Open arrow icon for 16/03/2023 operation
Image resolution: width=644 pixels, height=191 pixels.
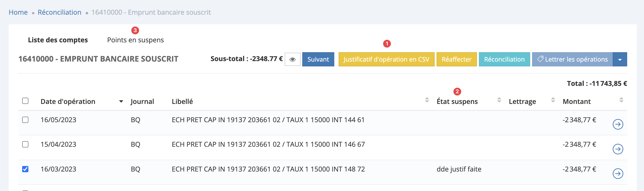[618, 173]
